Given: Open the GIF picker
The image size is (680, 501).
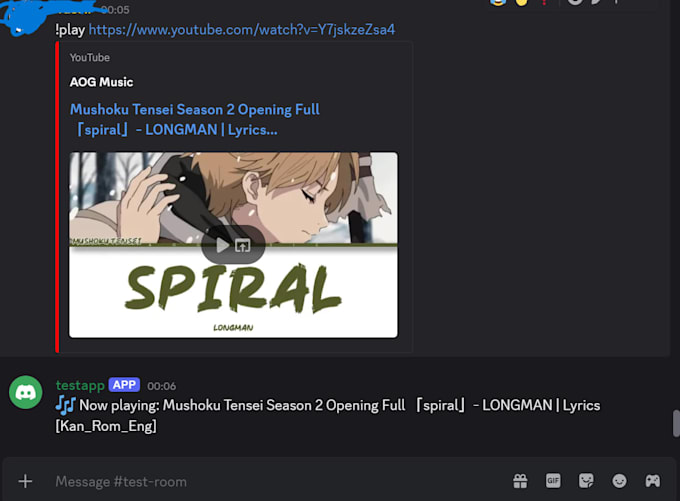Looking at the screenshot, I should point(553,481).
